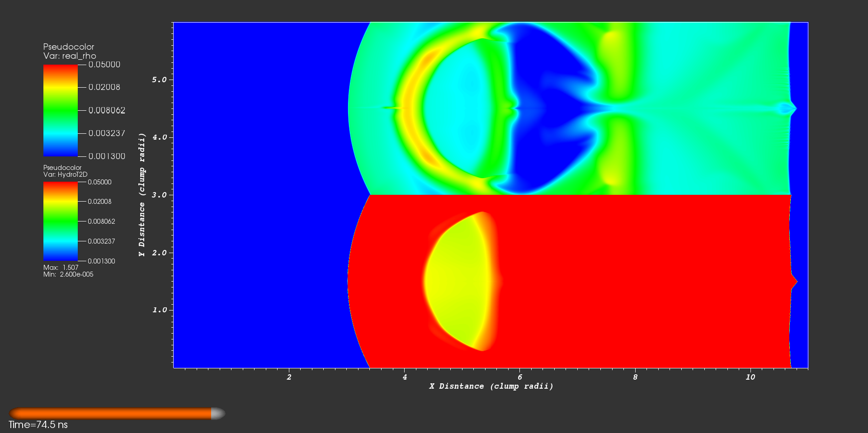Click the x-axis tick label 8
Viewport: 868px width, 433px height.
click(635, 377)
